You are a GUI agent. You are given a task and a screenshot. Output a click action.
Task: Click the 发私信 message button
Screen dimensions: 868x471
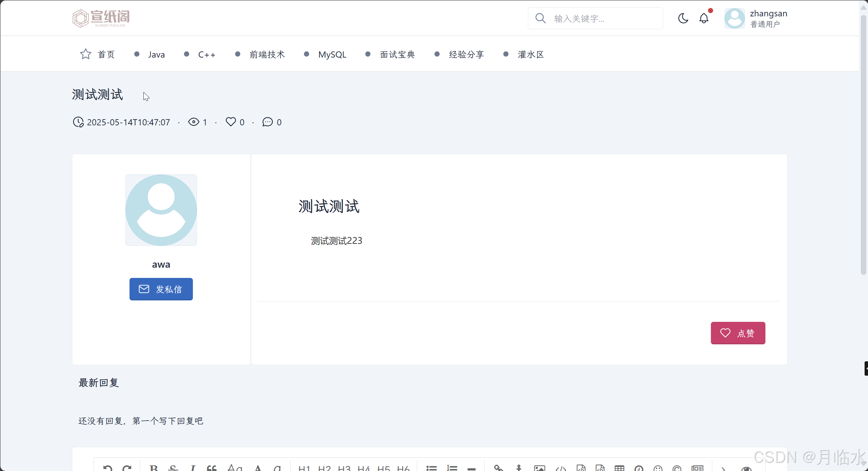pyautogui.click(x=161, y=289)
